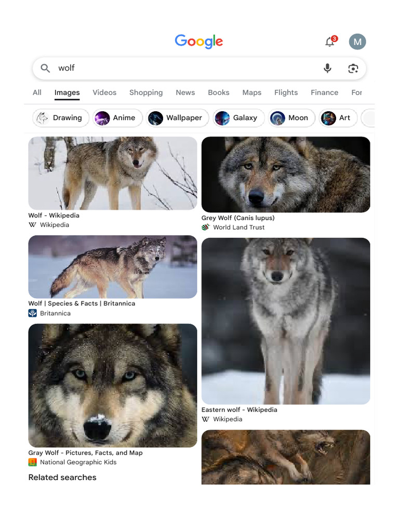Click the voice search microphone icon

(x=327, y=68)
